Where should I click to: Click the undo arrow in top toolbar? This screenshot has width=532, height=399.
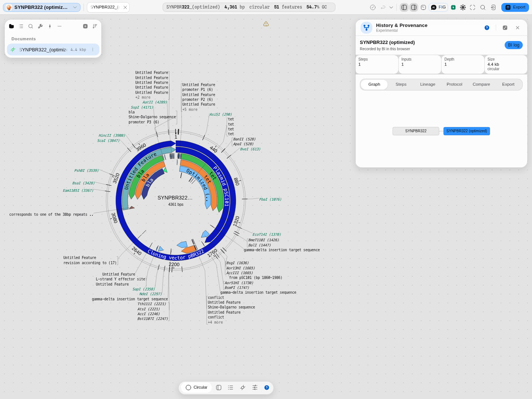coord(383,7)
